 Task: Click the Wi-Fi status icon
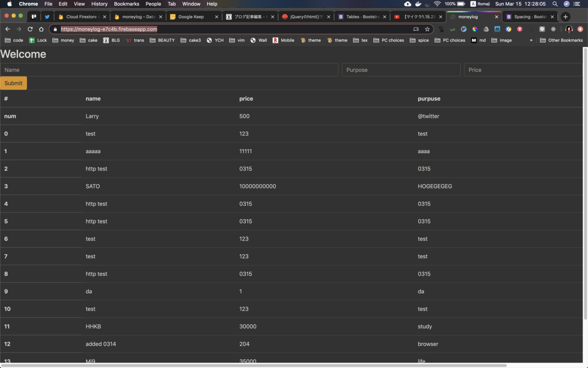click(437, 4)
